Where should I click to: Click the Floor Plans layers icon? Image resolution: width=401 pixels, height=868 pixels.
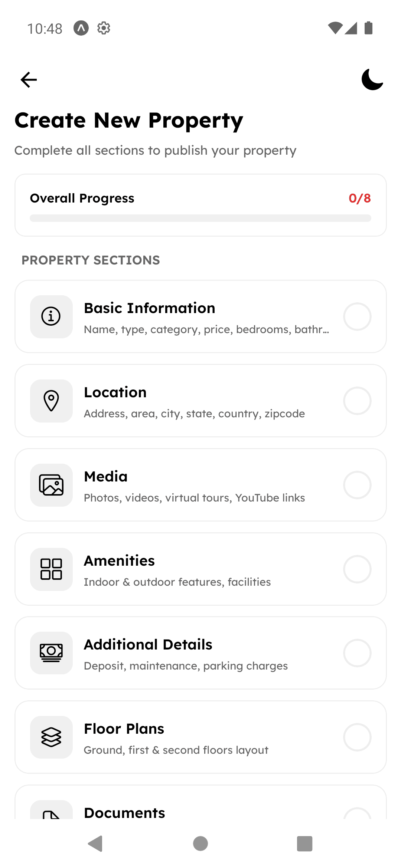[x=51, y=737]
